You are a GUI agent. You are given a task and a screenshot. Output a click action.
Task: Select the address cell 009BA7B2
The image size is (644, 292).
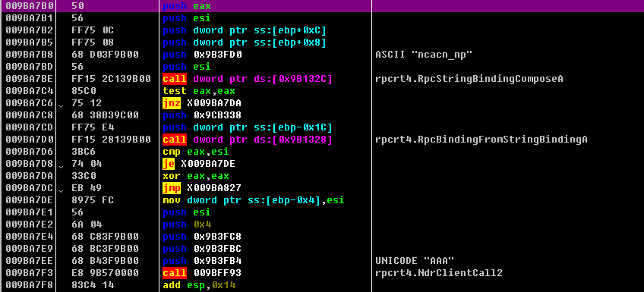tap(29, 30)
